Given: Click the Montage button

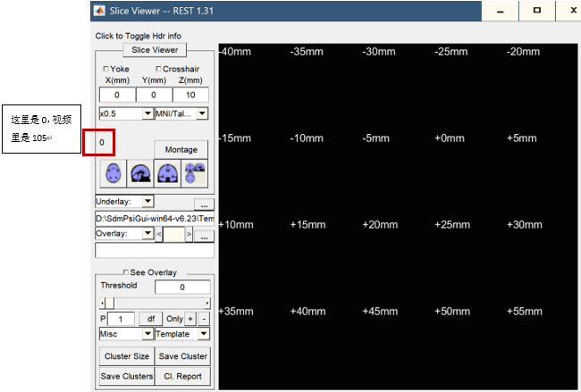Looking at the screenshot, I should (x=181, y=149).
